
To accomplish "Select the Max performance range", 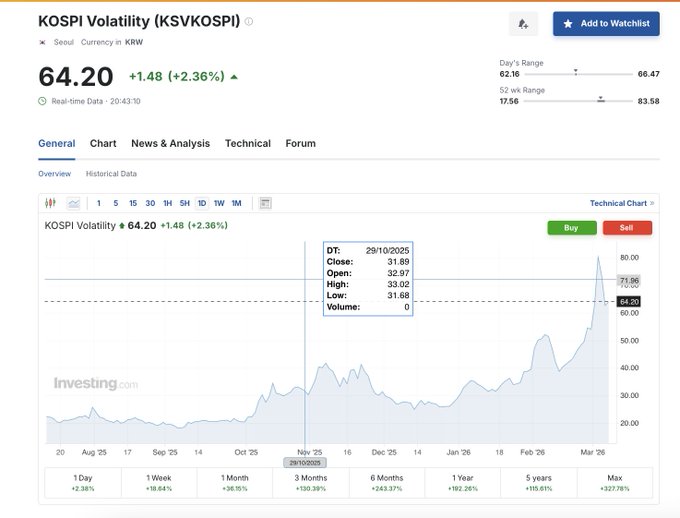I will click(615, 483).
